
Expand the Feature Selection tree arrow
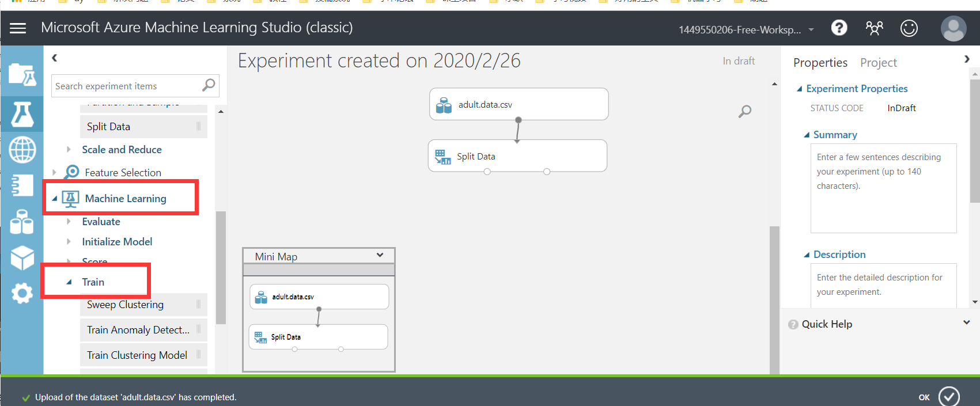[x=54, y=172]
